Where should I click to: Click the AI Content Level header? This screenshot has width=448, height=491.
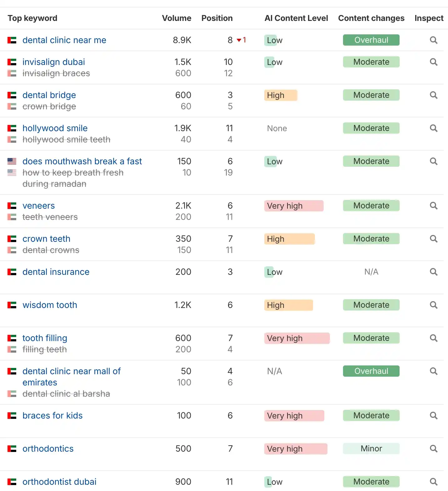(x=296, y=18)
